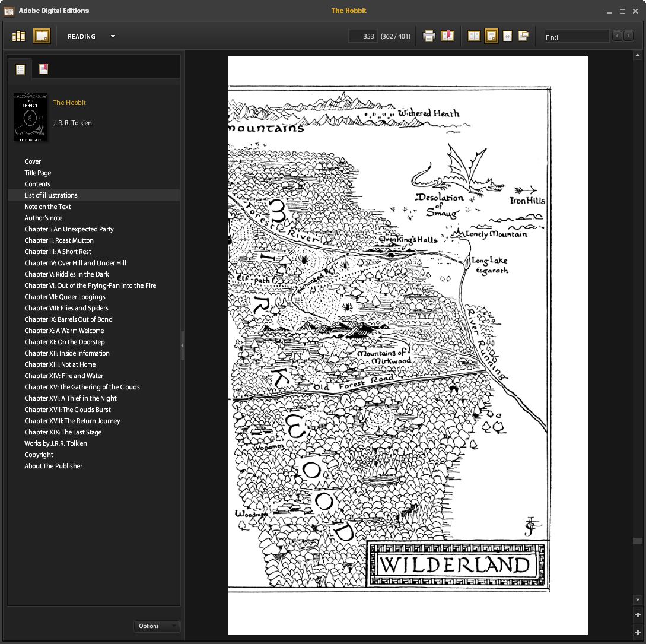
Task: Go to previous find result
Action: [617, 36]
